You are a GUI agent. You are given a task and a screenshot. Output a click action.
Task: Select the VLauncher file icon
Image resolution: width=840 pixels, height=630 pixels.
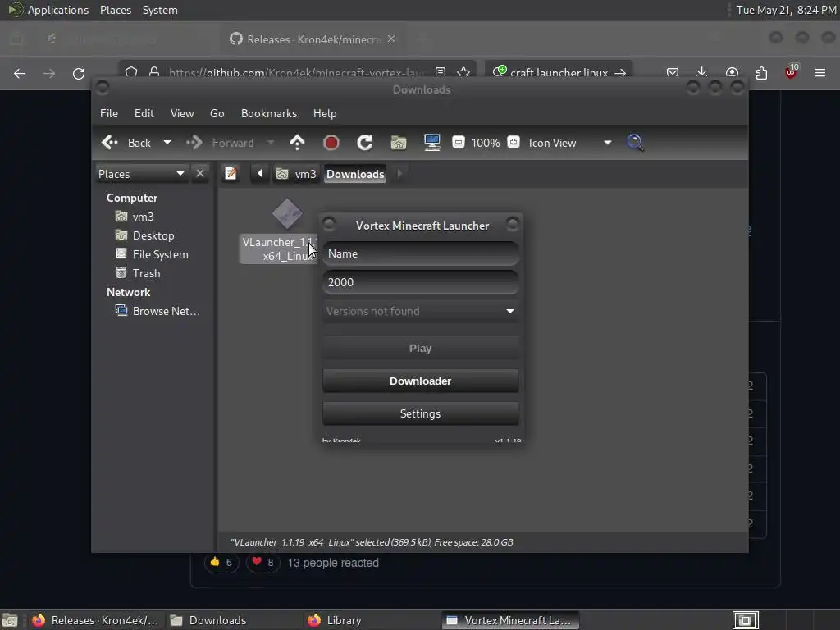tap(287, 214)
